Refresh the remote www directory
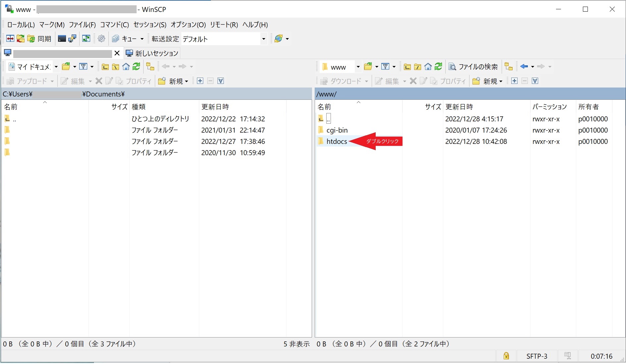Viewport: 626px width, 364px height. point(438,67)
